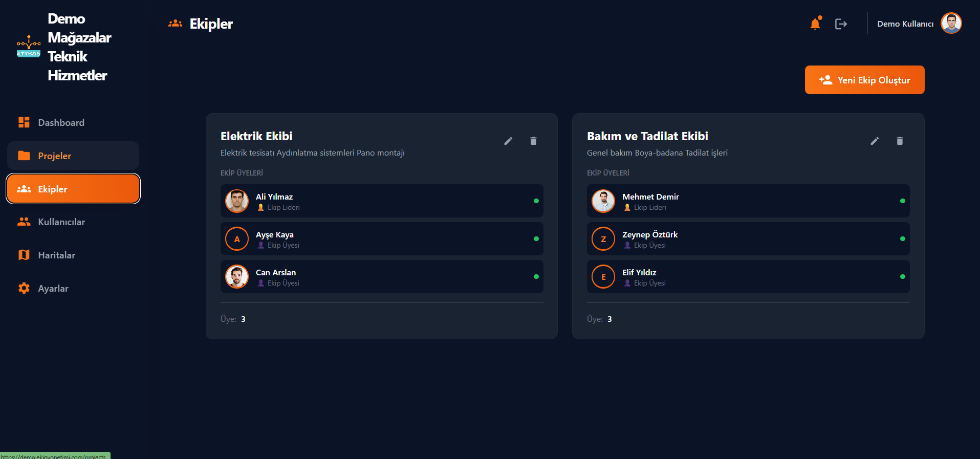Edit Bakım ve Tadilat Ekibi pencil icon
This screenshot has height=459, width=980.
[875, 141]
